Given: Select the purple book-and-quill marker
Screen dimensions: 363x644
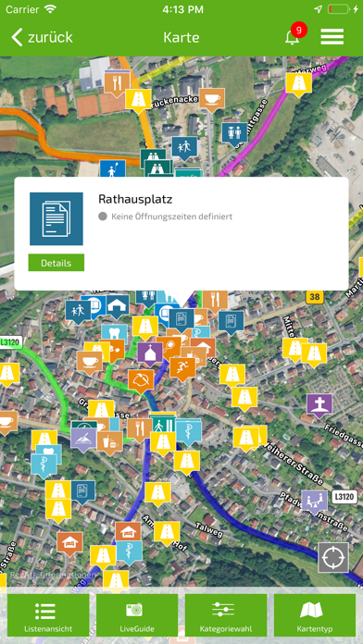Looking at the screenshot, I should pos(83,440).
